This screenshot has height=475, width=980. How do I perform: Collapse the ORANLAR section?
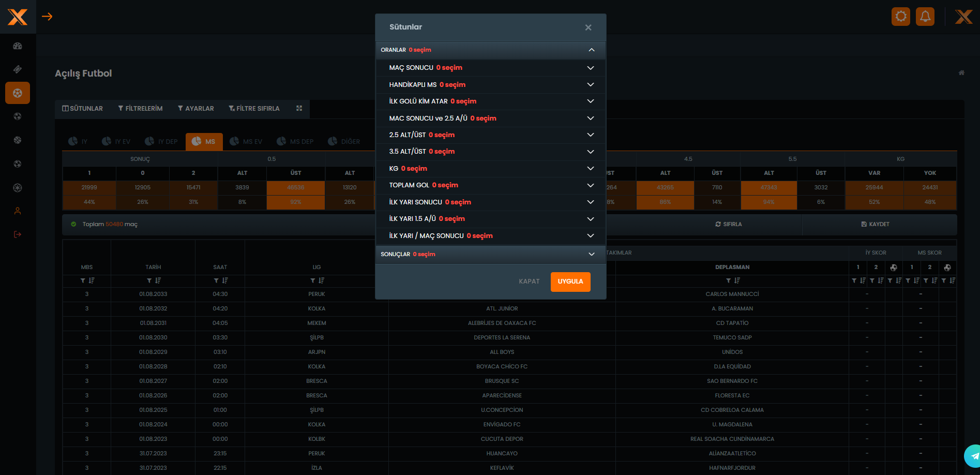[591, 50]
